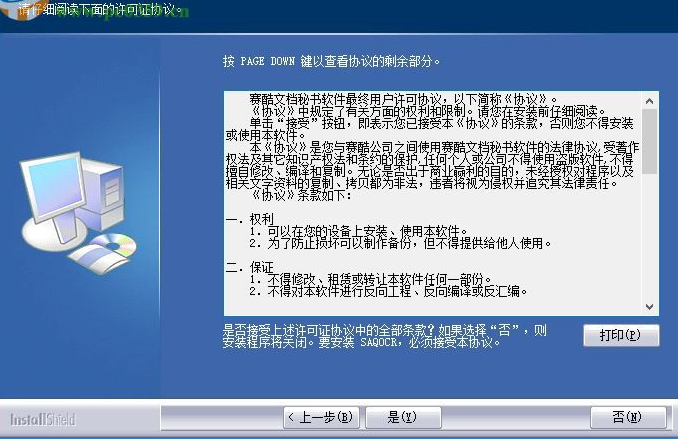The height and width of the screenshot is (439, 678).
Task: Click '2. 不得对本软件进行反向工程' line
Action: [388, 291]
